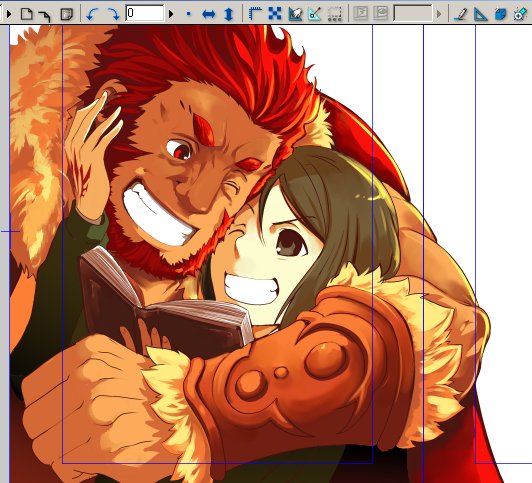Screen dimensions: 532x483
Task: Select the pen drawing icon at right
Action: tap(460, 14)
